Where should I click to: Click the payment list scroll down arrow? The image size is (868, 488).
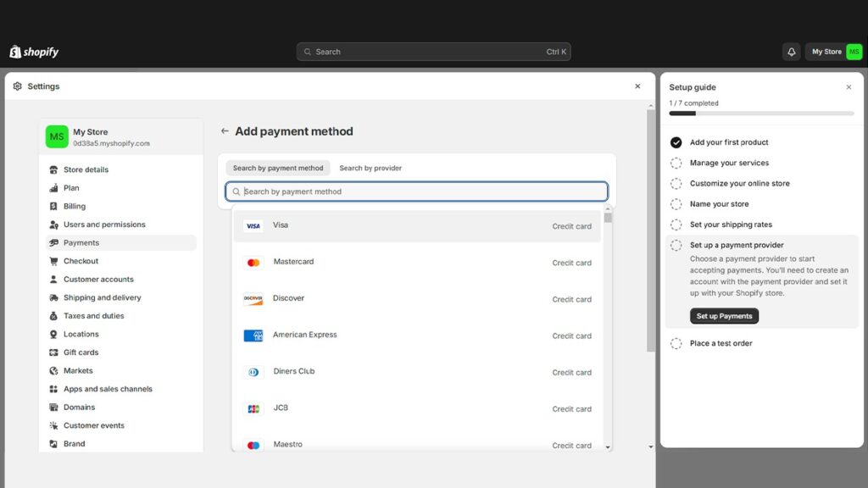pos(608,447)
